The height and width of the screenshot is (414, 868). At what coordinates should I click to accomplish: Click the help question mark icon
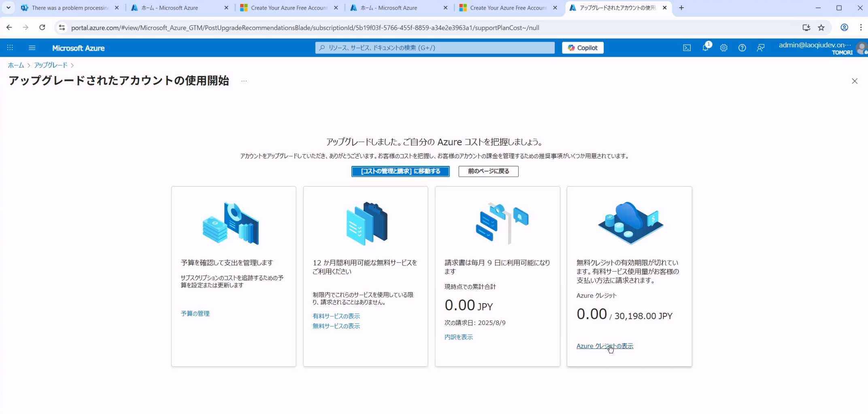tap(742, 48)
